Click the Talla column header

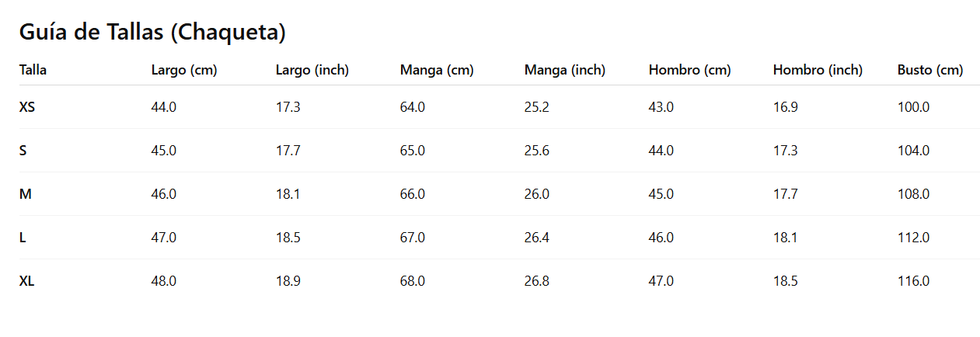click(x=33, y=70)
